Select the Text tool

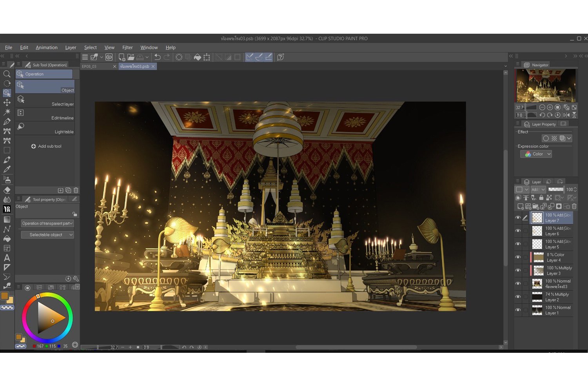pos(7,258)
